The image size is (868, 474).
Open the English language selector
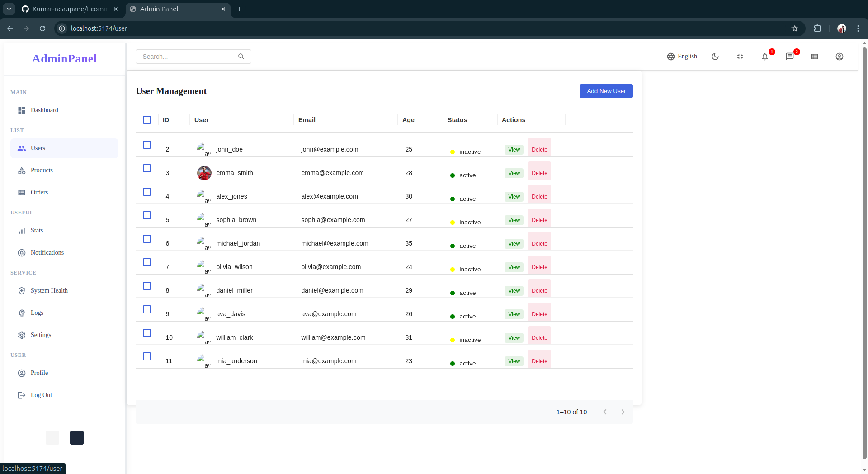coord(682,57)
